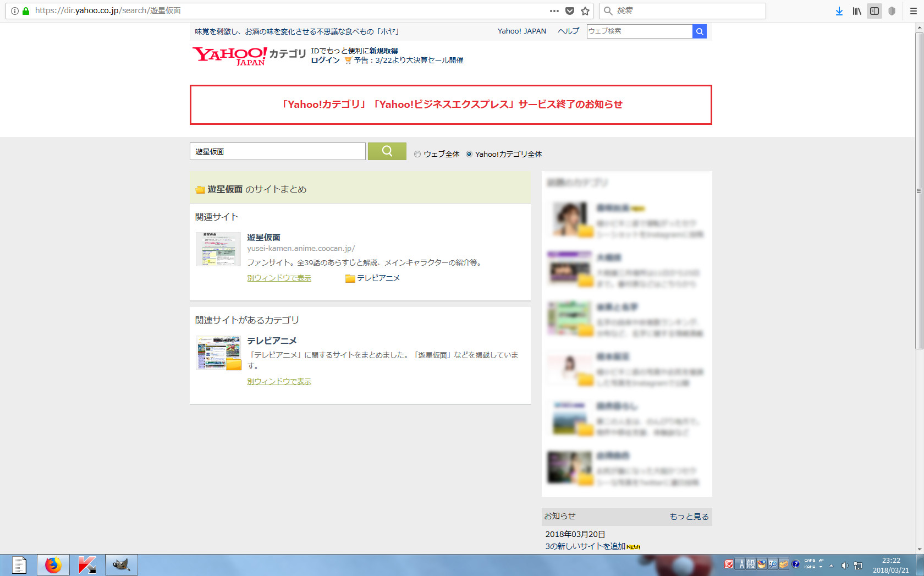Click the first blurred recommended category thumbnail
The height and width of the screenshot is (576, 924).
tap(570, 219)
